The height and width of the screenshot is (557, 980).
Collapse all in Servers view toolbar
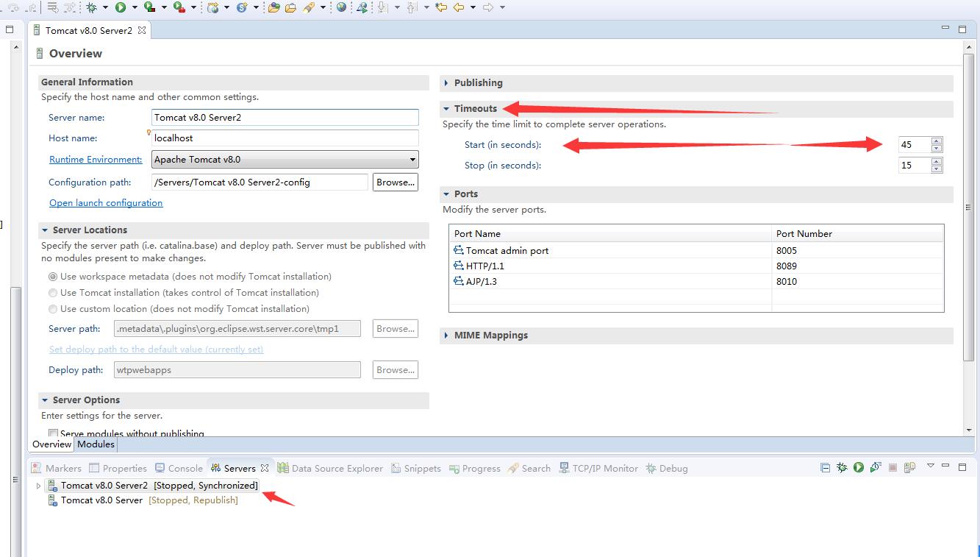[x=825, y=467]
